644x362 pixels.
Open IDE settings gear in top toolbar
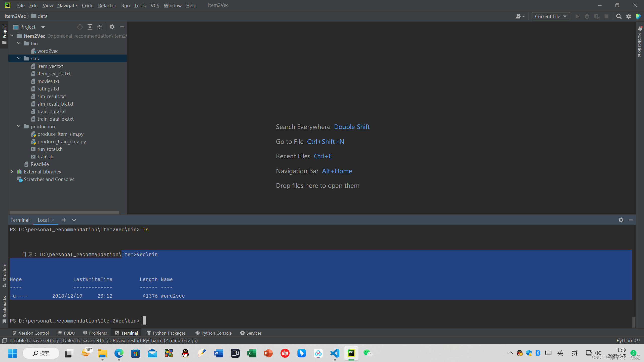pos(629,16)
